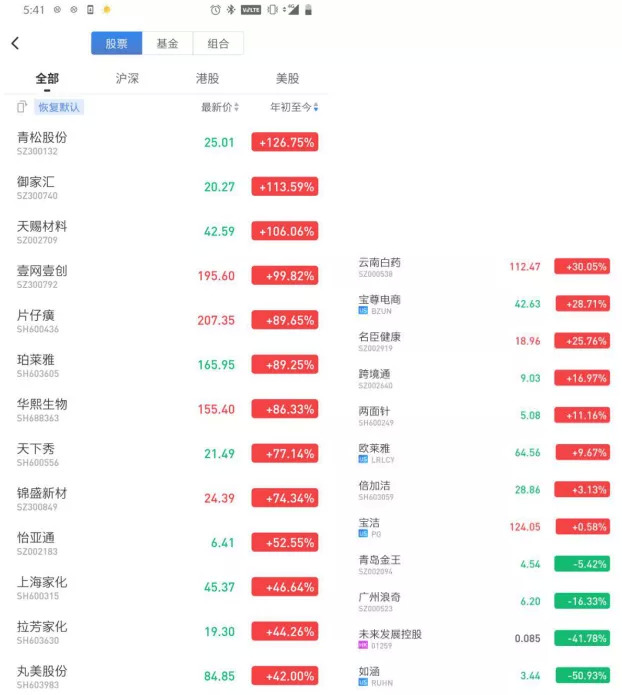Open 两面针 stock row
This screenshot has width=622, height=695.
click(484, 416)
